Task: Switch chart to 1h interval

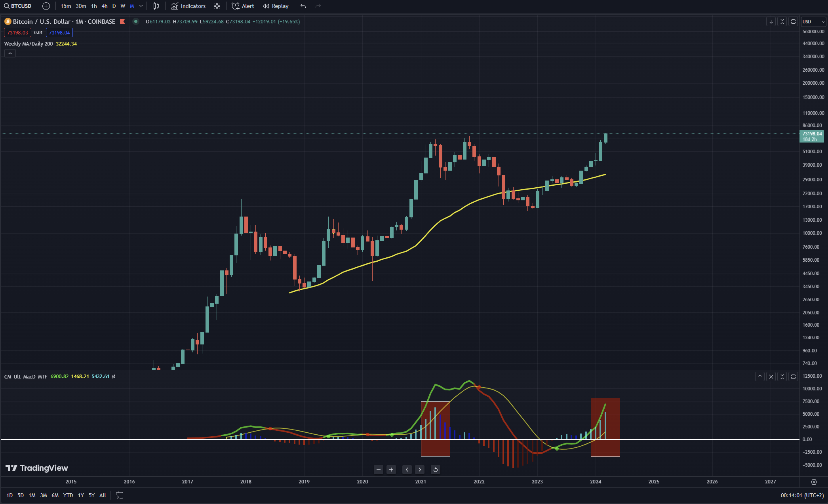Action: pos(94,6)
